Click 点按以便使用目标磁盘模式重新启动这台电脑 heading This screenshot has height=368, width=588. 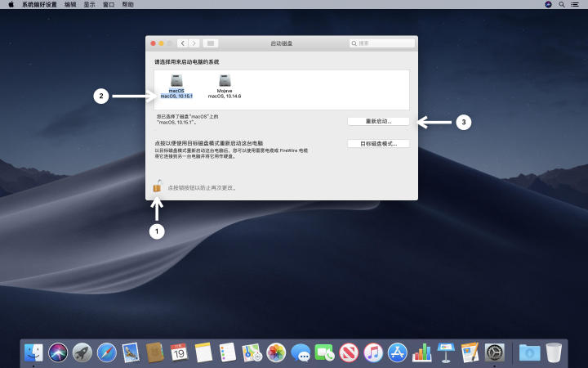209,143
